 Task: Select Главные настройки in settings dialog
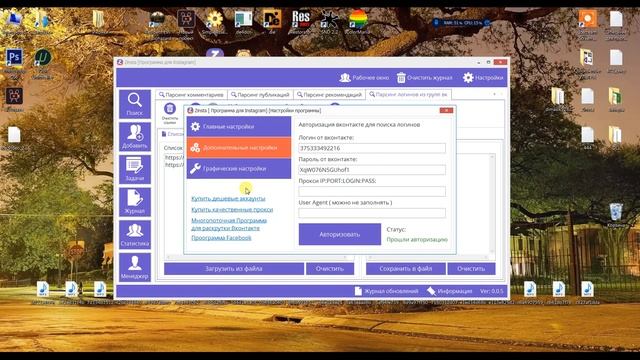tap(239, 127)
